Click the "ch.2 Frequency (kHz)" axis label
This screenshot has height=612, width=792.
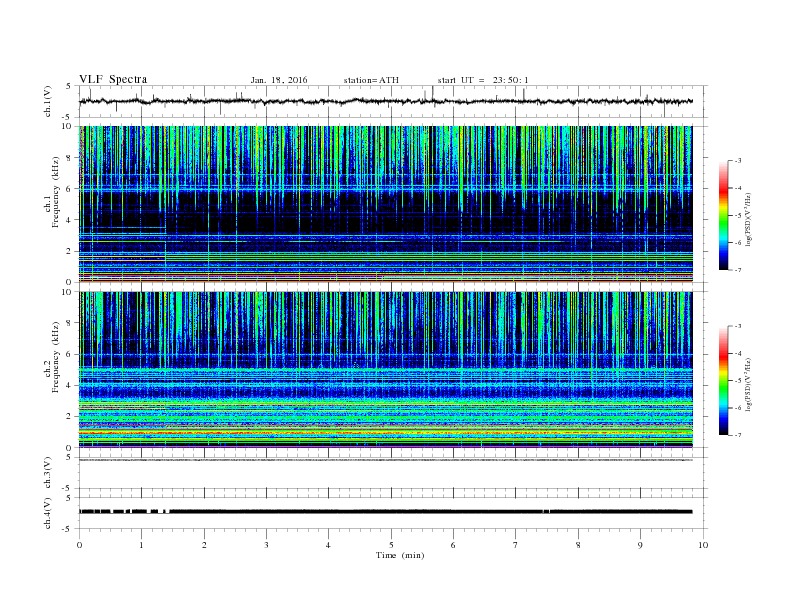click(x=52, y=358)
